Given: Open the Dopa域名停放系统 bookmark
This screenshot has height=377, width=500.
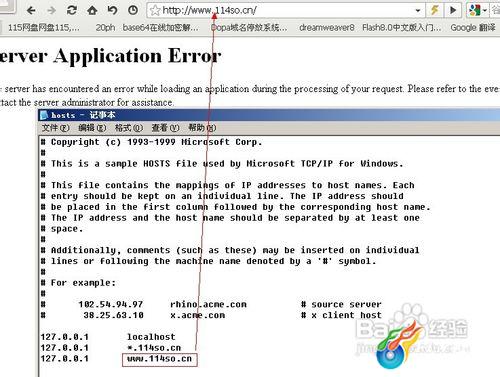Looking at the screenshot, I should (249, 28).
